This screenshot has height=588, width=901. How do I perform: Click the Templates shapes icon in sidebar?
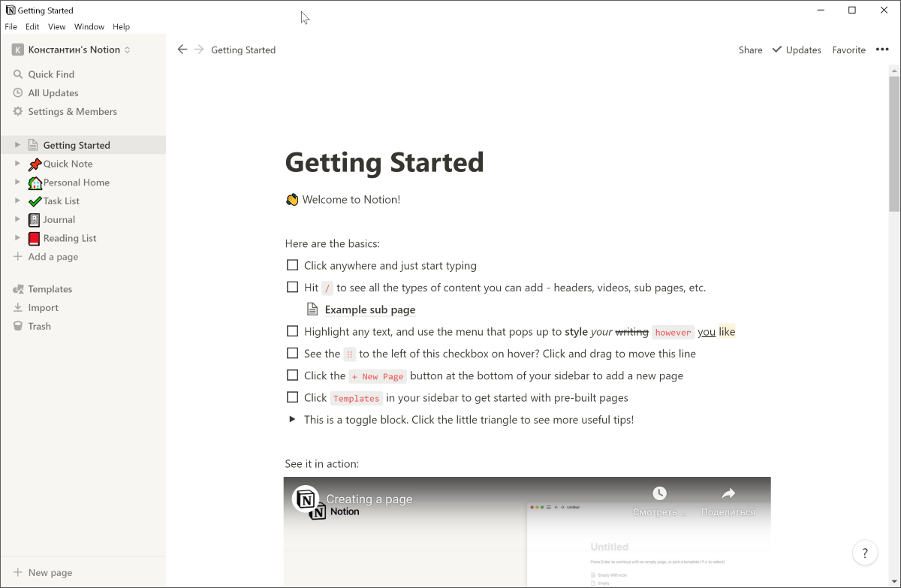pos(18,289)
